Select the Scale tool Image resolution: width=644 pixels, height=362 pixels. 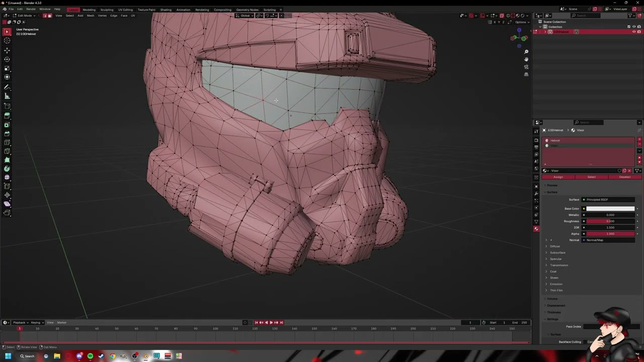(7, 68)
